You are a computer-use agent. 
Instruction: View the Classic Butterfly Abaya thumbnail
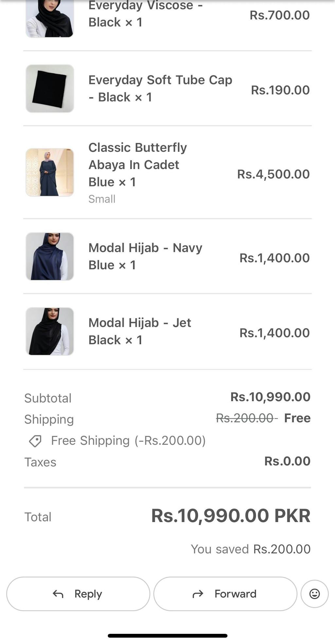coord(50,173)
